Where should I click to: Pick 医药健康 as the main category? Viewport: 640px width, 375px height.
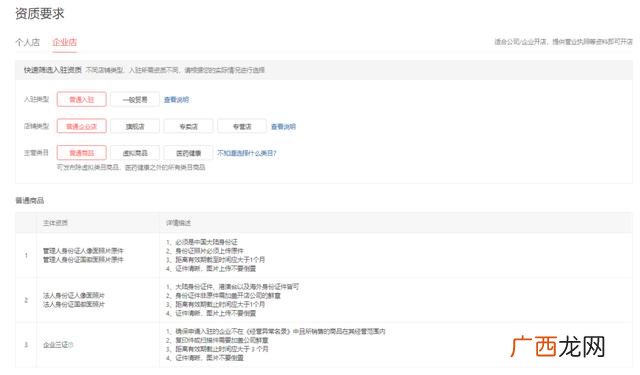(189, 153)
